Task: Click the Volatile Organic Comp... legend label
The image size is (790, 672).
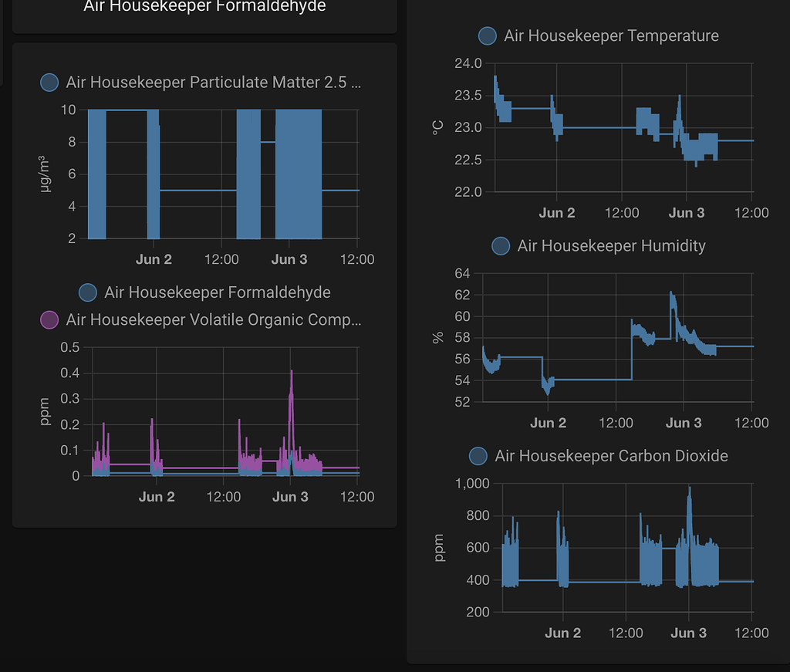Action: [213, 319]
